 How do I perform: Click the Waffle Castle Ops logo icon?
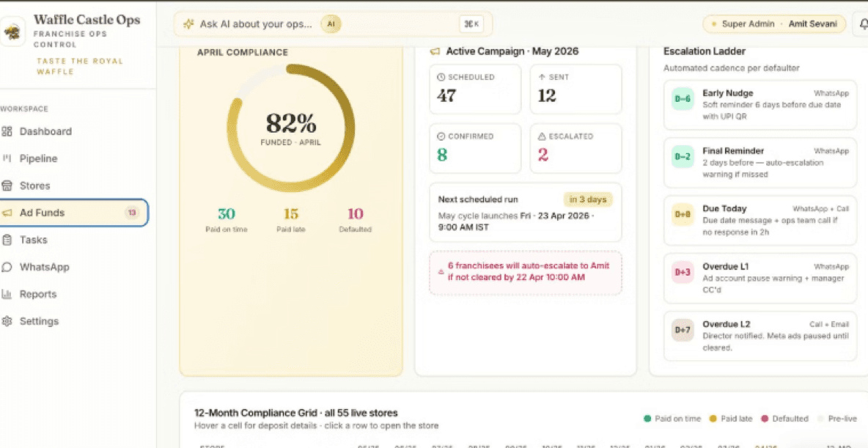(12, 32)
